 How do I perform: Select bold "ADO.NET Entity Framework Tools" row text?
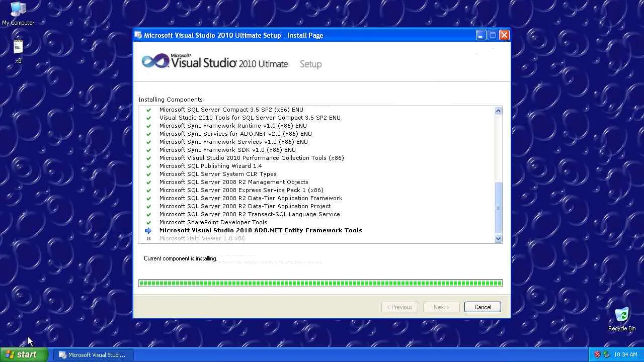261,230
